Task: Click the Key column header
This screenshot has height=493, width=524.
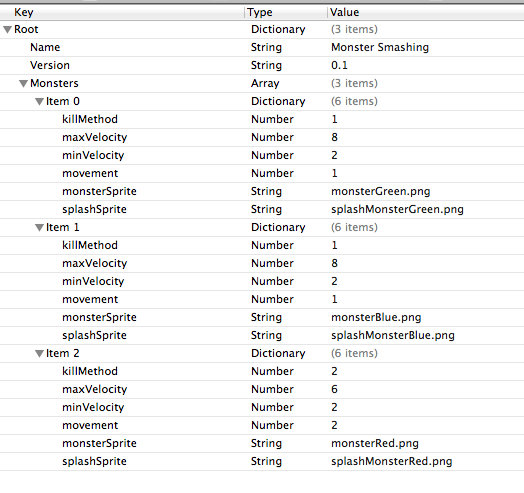Action: point(122,12)
